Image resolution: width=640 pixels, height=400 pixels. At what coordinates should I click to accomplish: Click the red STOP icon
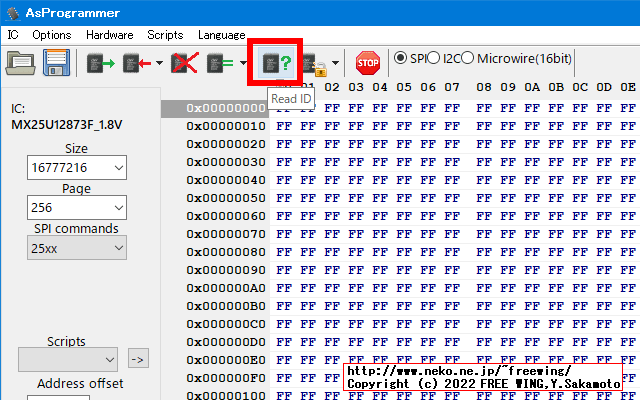[x=367, y=63]
